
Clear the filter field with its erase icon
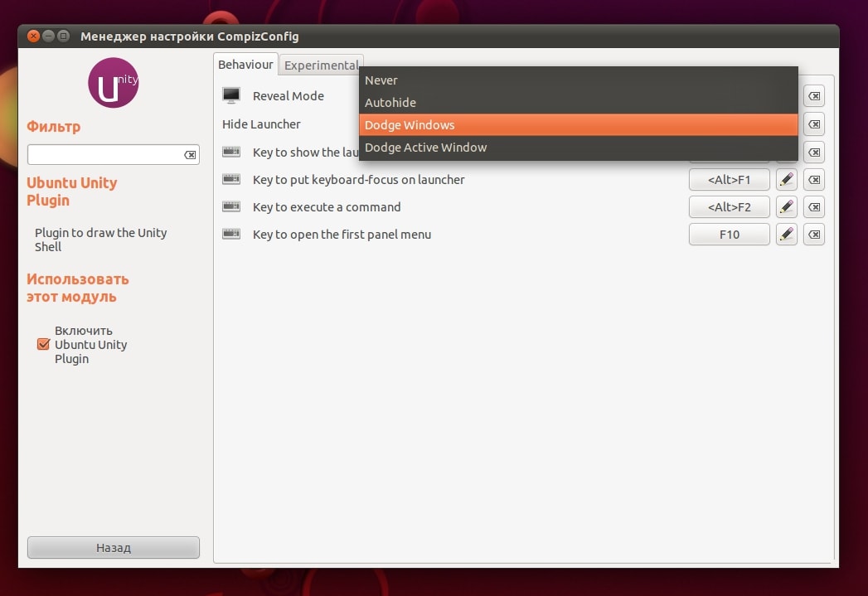[x=190, y=155]
